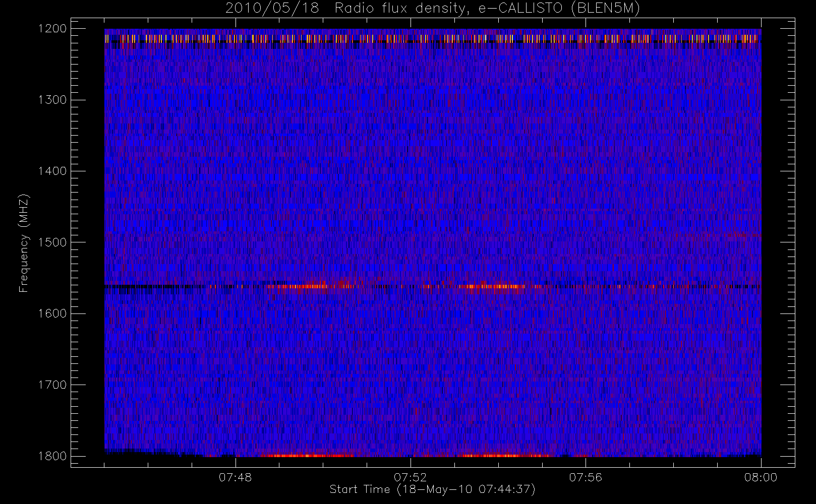Click the 07:48 time tick label
This screenshot has height=504, width=816.
pyautogui.click(x=236, y=477)
